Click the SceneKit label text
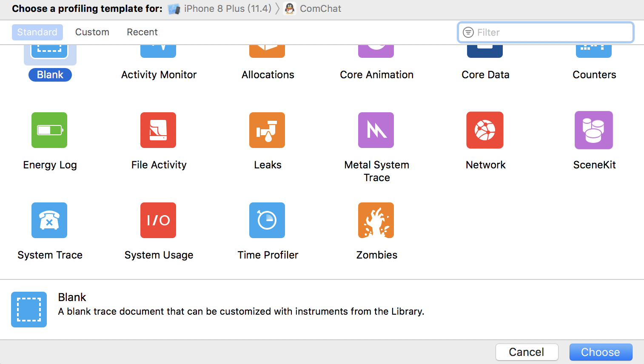 (x=594, y=165)
